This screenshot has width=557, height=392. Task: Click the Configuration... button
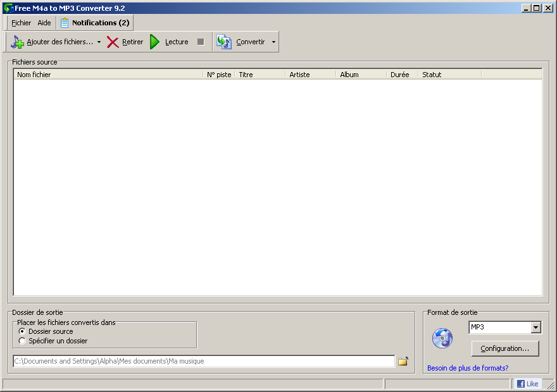click(505, 349)
